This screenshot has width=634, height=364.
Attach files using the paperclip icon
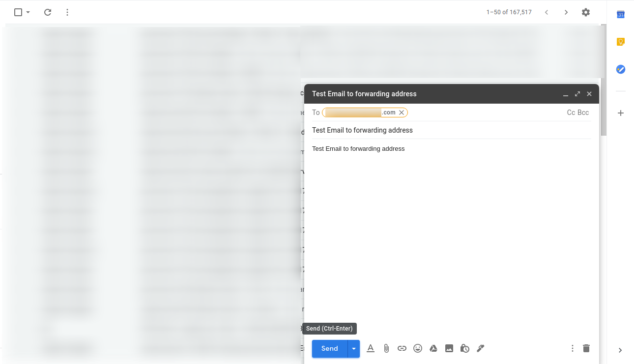(x=386, y=348)
